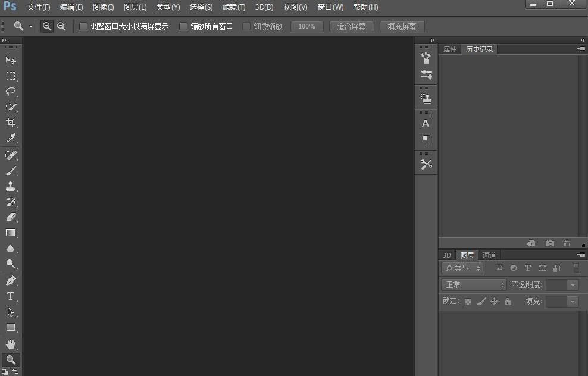The image size is (588, 376).
Task: Check the 缩放所有窗口 option
Action: 183,26
